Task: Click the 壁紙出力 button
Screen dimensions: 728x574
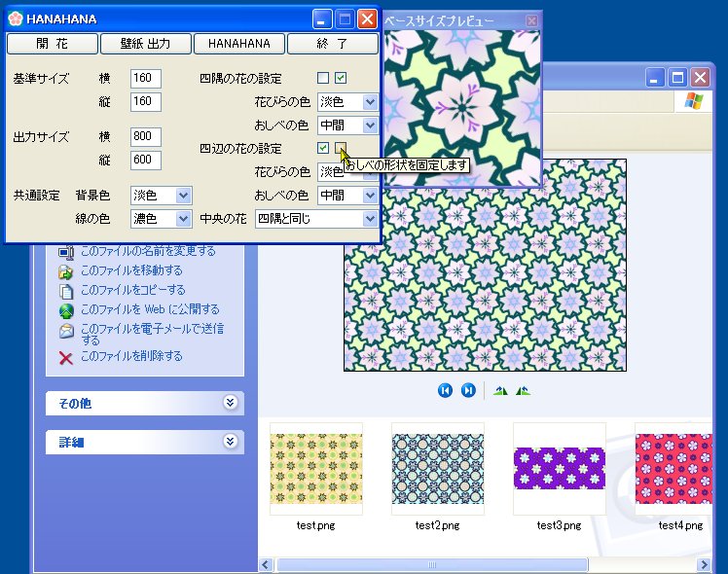Action: [146, 44]
